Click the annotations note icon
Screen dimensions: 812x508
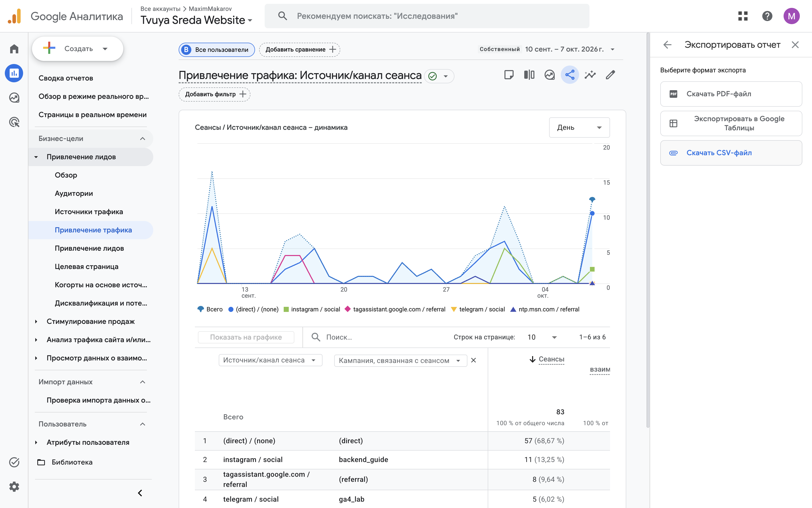[509, 75]
